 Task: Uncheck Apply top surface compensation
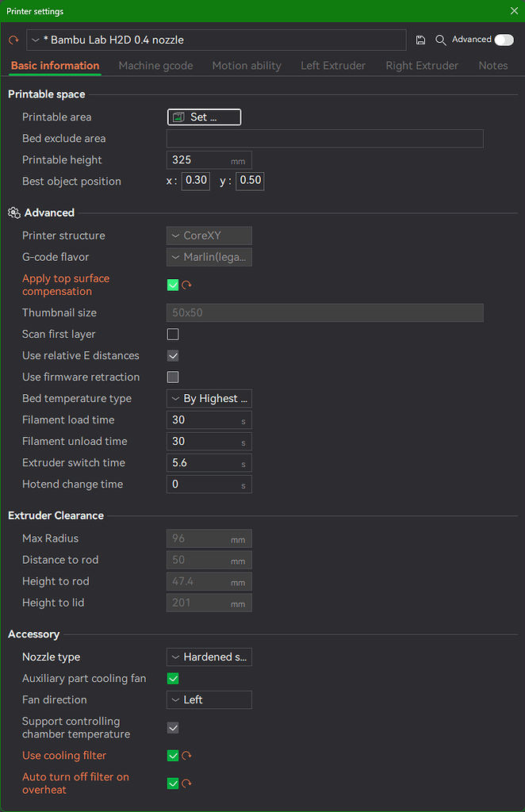coord(173,285)
